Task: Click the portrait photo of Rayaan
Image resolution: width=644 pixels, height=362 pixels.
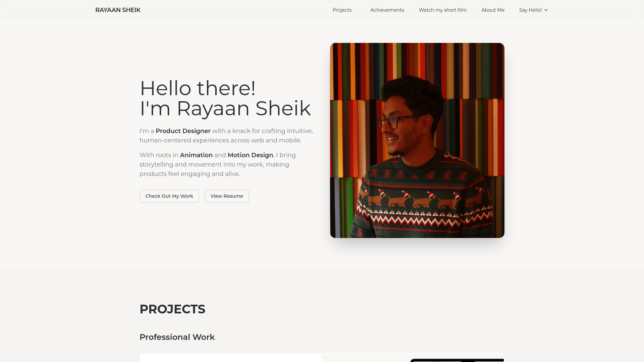Action: (417, 140)
